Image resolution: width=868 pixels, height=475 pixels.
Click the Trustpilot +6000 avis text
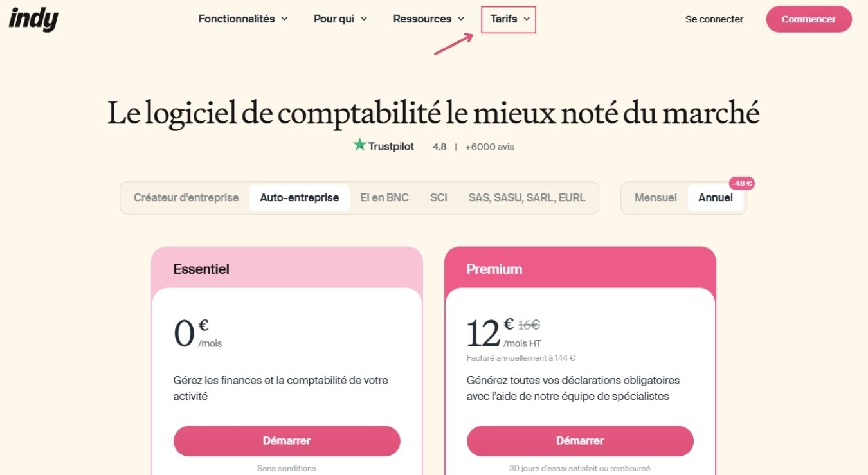click(489, 147)
